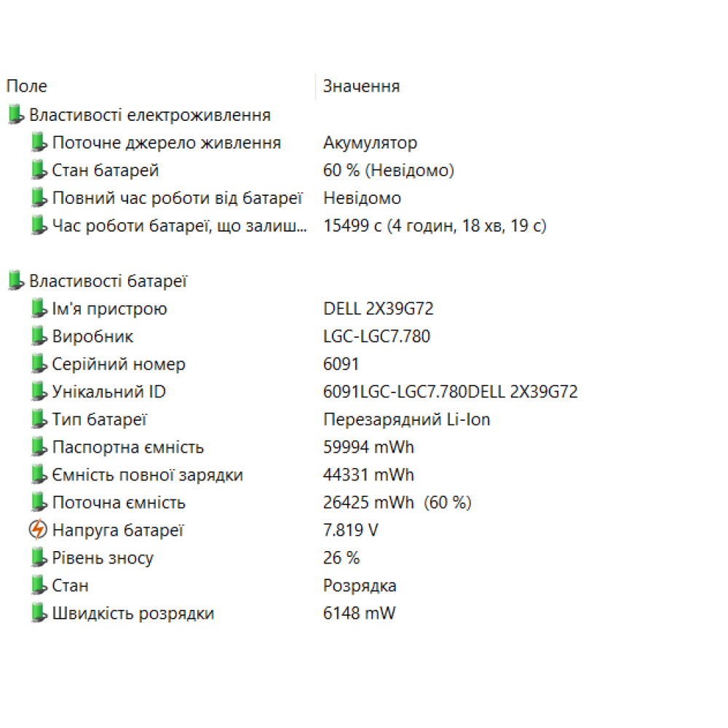The width and height of the screenshot is (728, 728).
Task: Click the icon next to Стан батарей
Action: click(x=39, y=170)
